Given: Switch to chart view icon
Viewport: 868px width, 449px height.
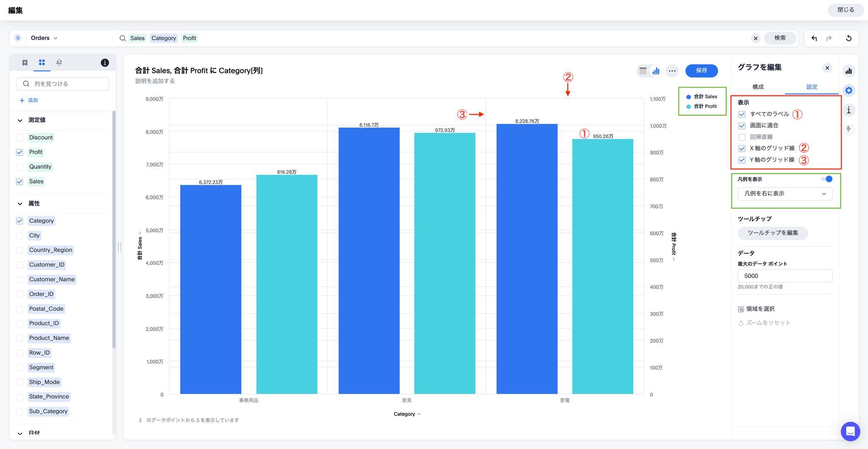Looking at the screenshot, I should tap(656, 71).
